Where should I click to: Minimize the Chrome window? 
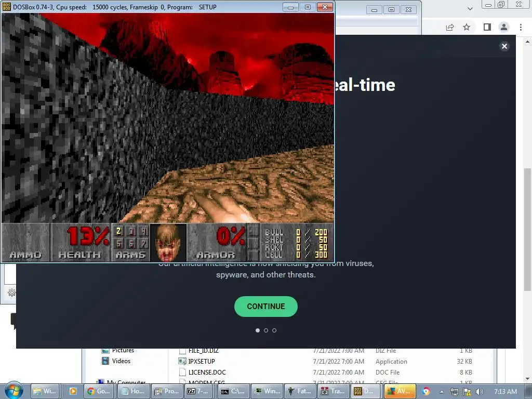point(488,5)
